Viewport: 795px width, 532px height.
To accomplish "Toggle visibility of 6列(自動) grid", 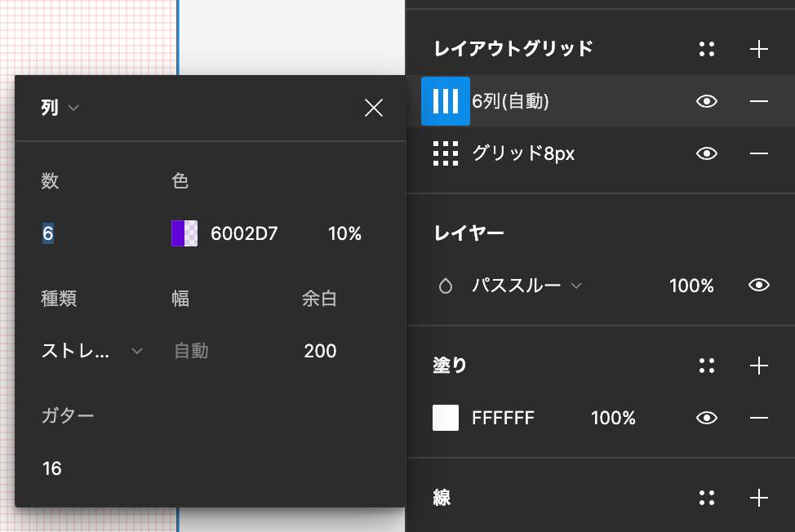I will tap(706, 101).
